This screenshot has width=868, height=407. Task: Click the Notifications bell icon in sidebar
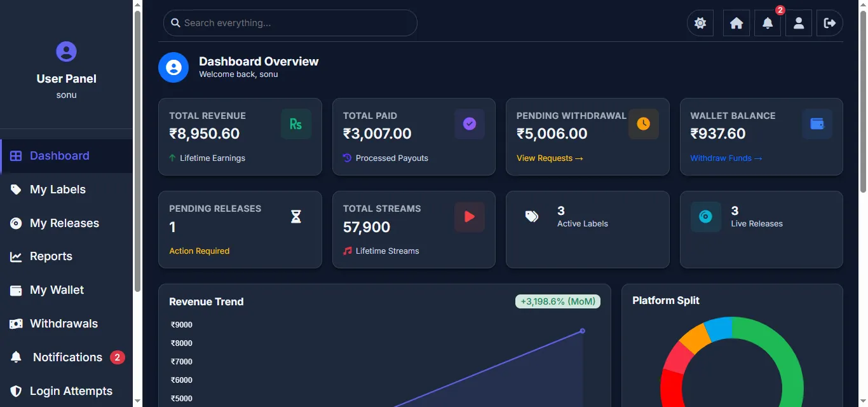[16, 357]
